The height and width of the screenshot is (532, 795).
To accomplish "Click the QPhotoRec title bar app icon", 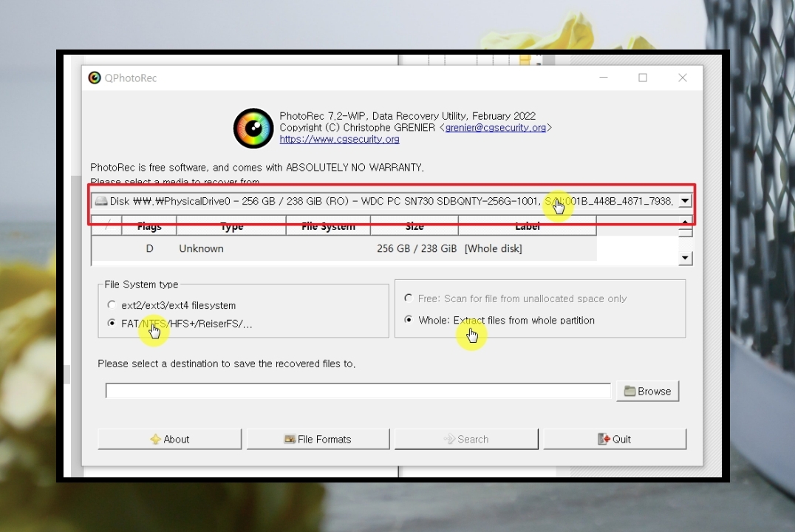I will (95, 78).
